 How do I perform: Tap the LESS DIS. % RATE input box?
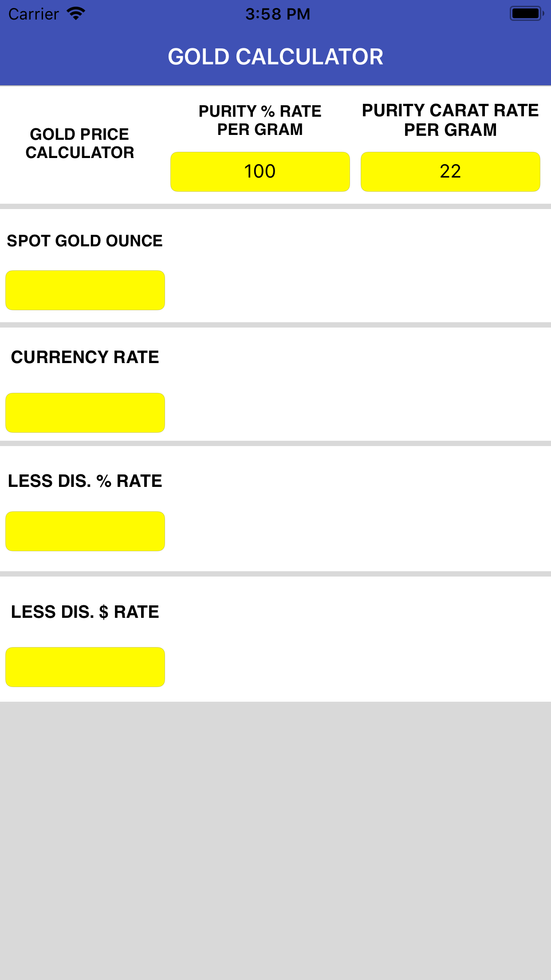(x=85, y=531)
